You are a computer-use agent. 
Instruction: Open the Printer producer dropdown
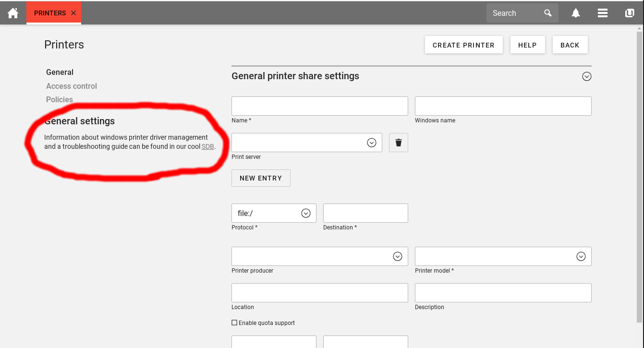click(397, 256)
